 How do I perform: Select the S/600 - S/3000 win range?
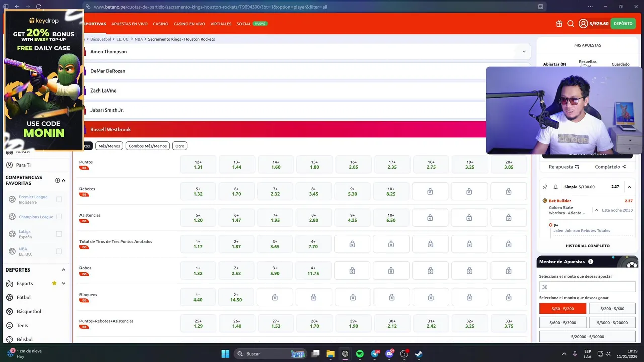click(562, 323)
